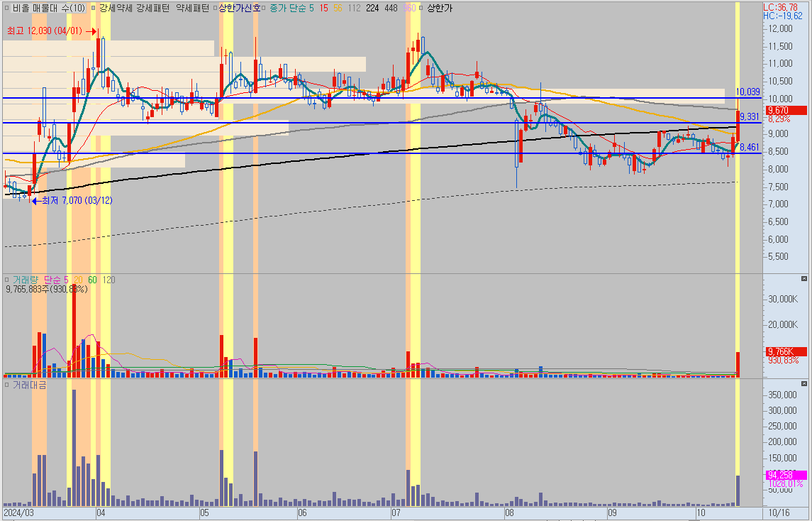The image size is (812, 521).
Task: Click the 05 month label on date axis
Action: [x=204, y=512]
